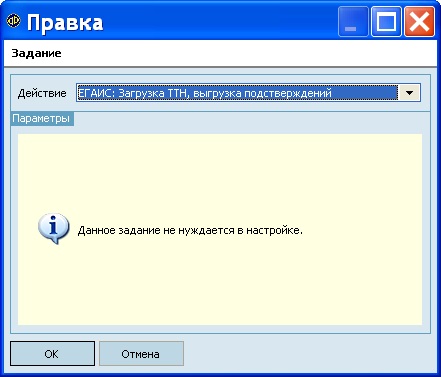
Task: Select the Параметры tab
Action: (42, 119)
